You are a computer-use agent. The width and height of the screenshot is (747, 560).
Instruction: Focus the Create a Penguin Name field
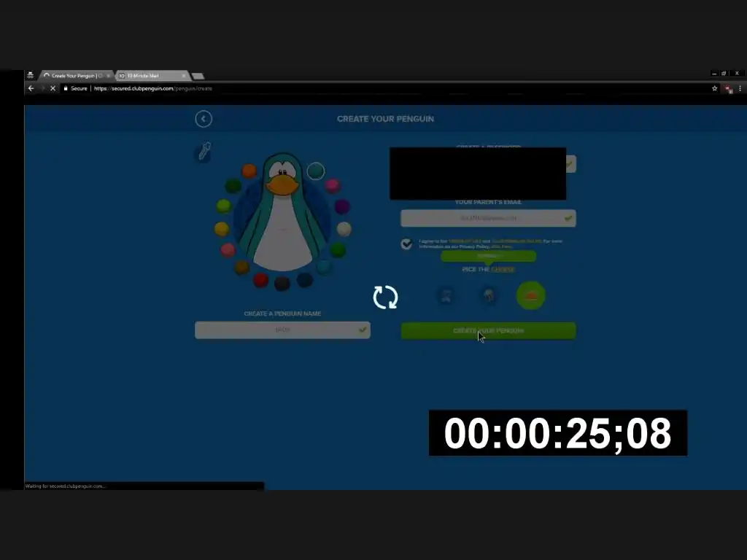pyautogui.click(x=282, y=330)
